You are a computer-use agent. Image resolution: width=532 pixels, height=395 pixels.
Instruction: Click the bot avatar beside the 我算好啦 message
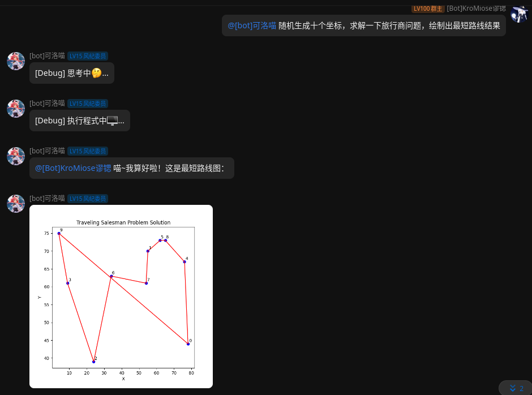[x=16, y=156]
